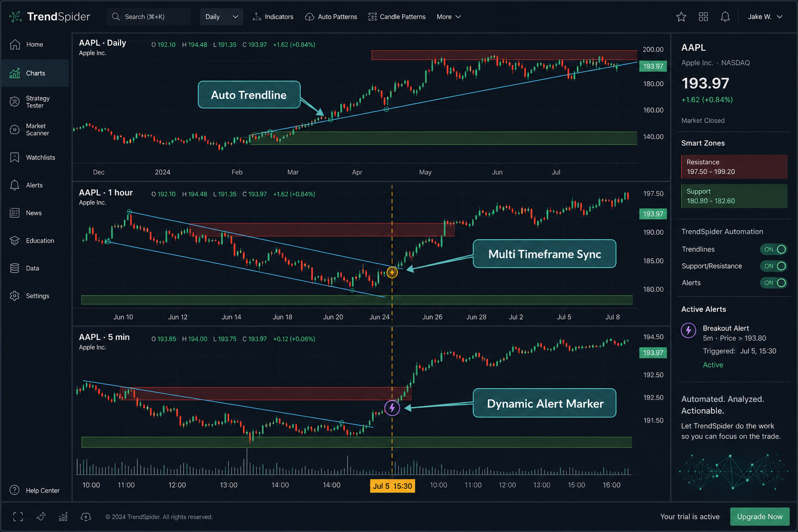The image size is (798, 532).
Task: Toggle the Alerts automation switch
Action: coord(774,283)
